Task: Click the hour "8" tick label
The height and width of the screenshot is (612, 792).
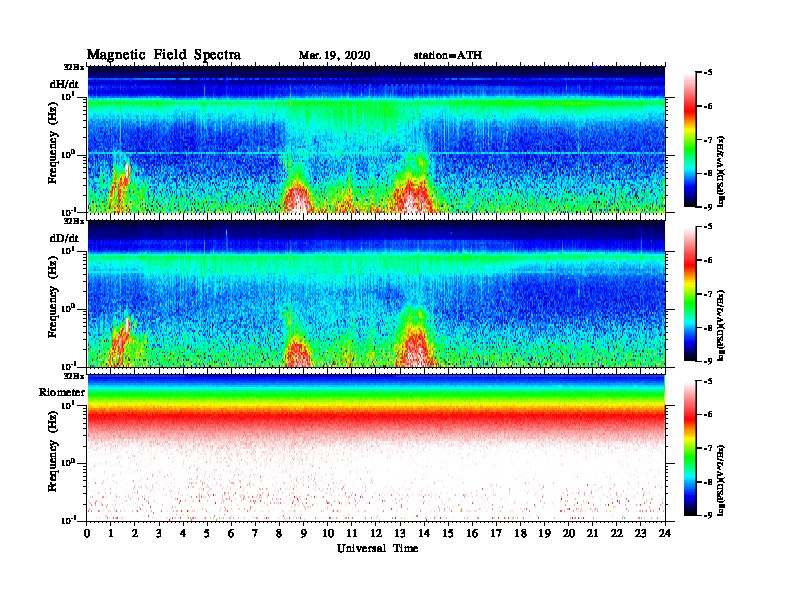Action: pyautogui.click(x=279, y=534)
